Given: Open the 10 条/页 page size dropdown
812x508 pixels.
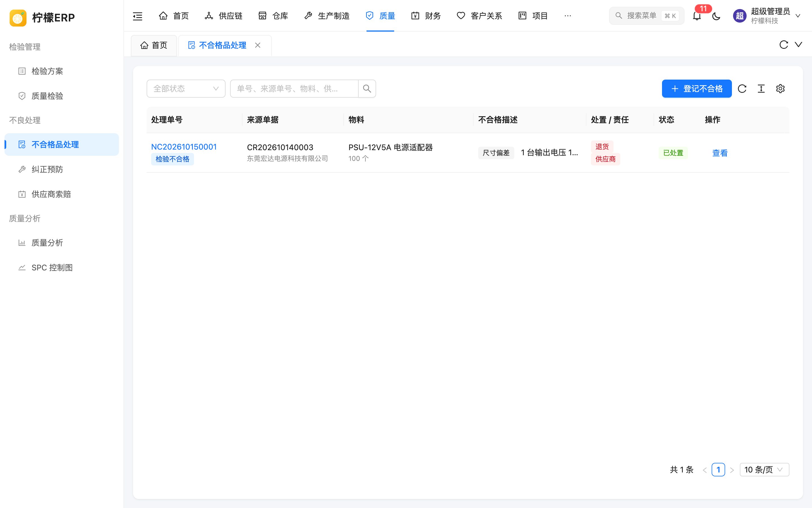Looking at the screenshot, I should tap(764, 469).
